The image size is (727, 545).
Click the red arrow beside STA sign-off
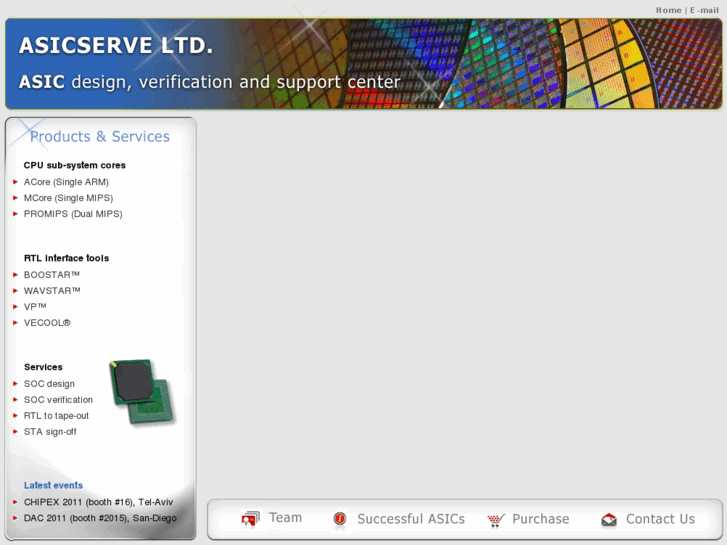15,432
